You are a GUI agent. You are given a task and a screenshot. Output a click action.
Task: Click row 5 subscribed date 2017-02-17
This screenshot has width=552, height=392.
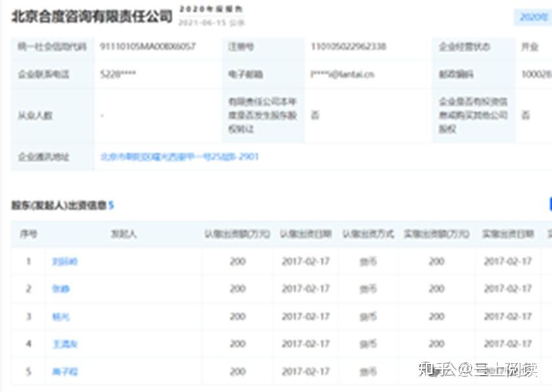click(x=306, y=372)
